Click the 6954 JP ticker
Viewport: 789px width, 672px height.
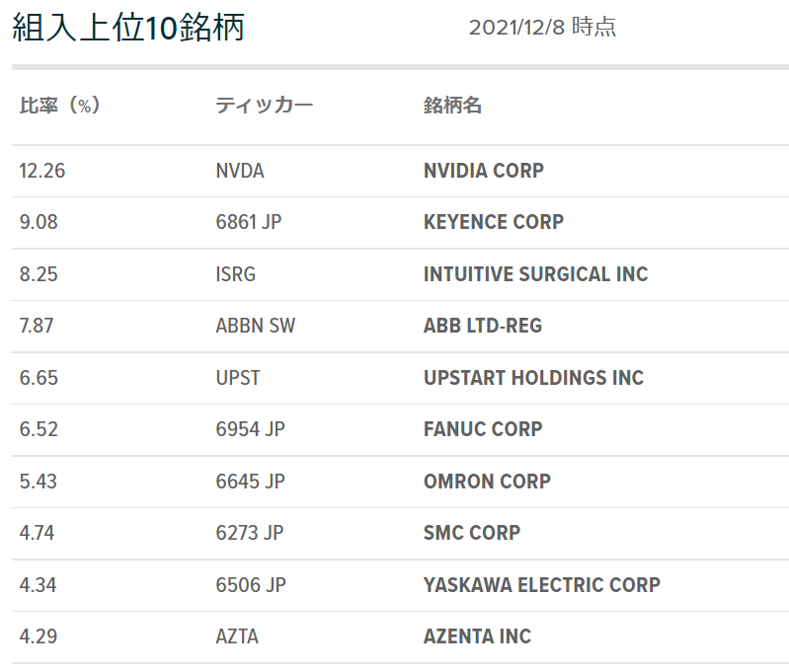coord(251,429)
